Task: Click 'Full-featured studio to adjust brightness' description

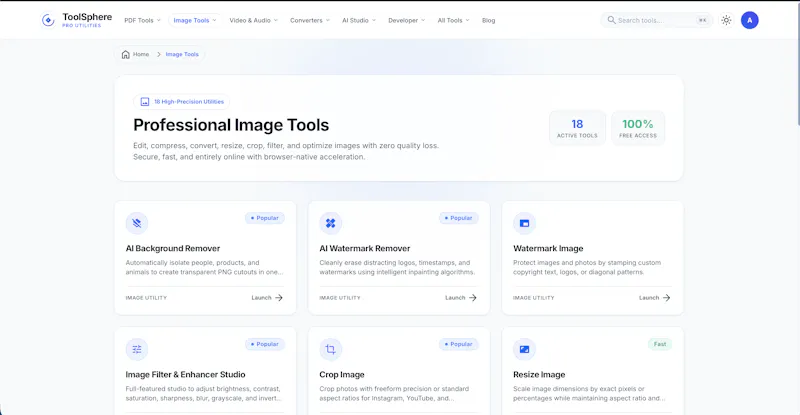Action: click(204, 394)
